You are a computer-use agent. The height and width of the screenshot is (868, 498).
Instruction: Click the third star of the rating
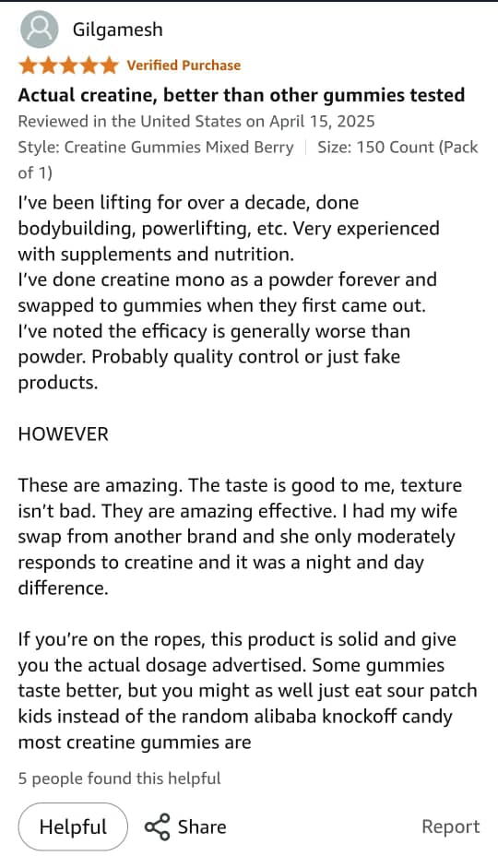(x=68, y=65)
